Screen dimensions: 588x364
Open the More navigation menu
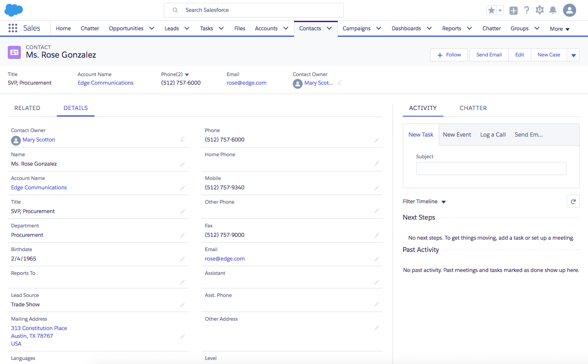(560, 29)
